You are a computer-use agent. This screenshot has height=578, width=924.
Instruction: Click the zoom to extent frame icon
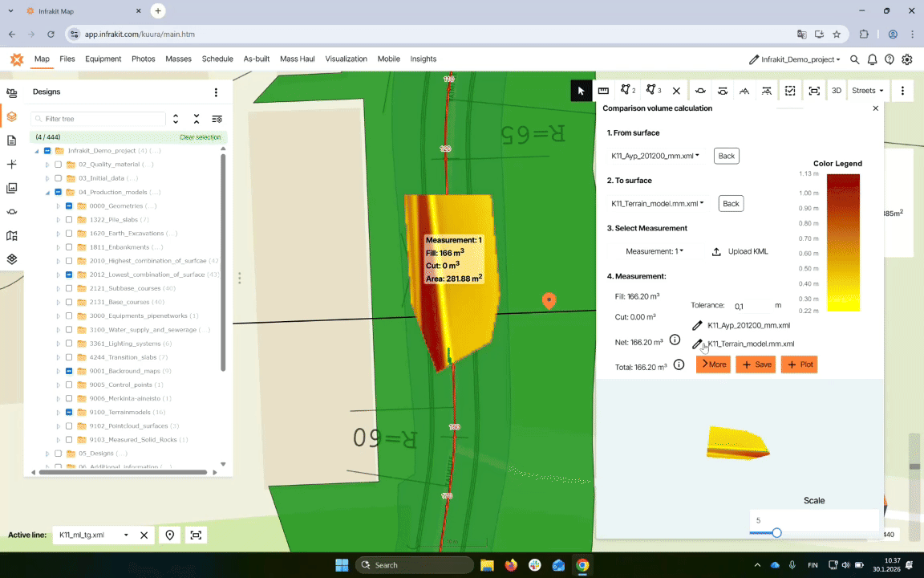tap(814, 91)
